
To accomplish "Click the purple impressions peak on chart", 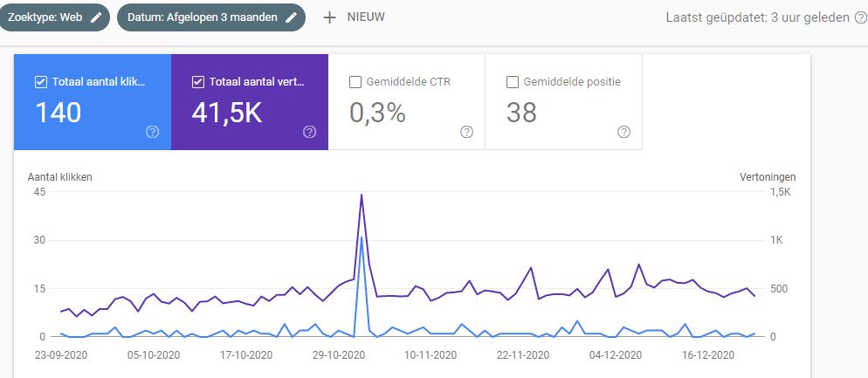I will (x=362, y=195).
